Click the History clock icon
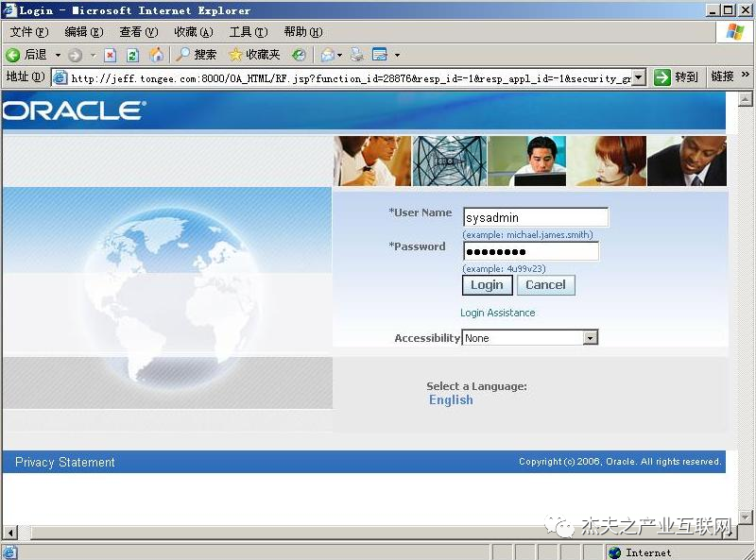This screenshot has width=756, height=560. coord(299,55)
